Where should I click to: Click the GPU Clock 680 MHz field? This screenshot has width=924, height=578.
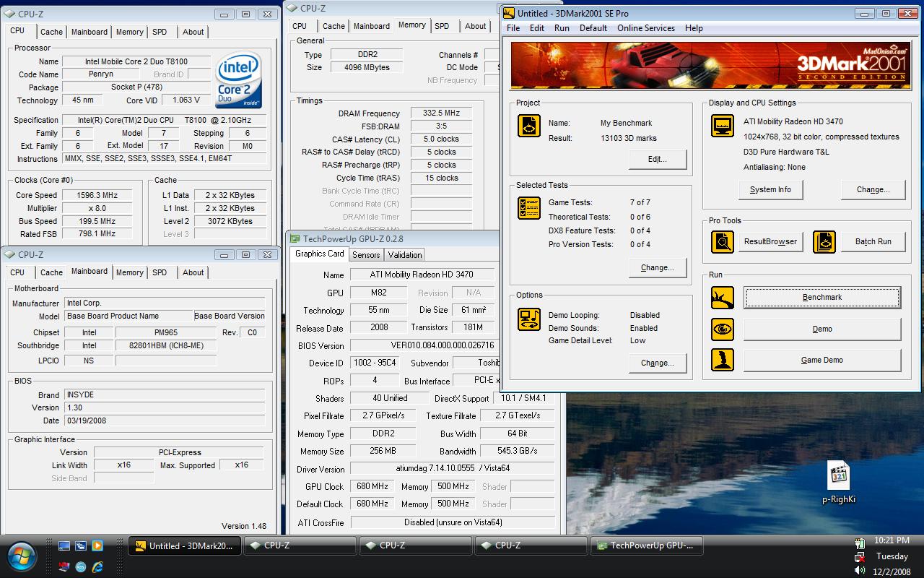point(372,486)
